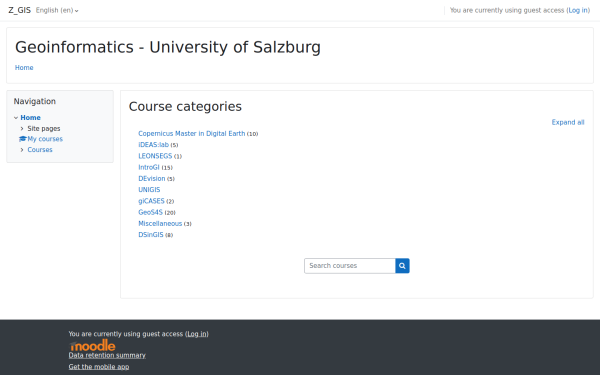Open My courses in Navigation
The image size is (600, 375).
(x=45, y=139)
